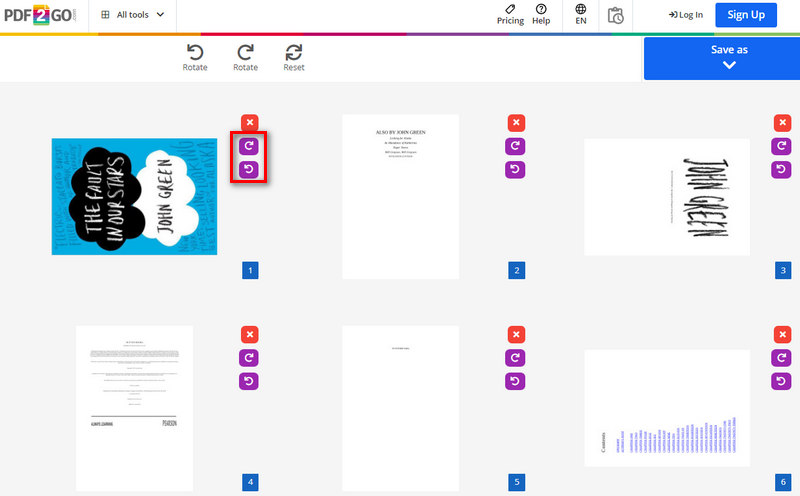The height and width of the screenshot is (496, 800).
Task: Open the All tools dropdown
Action: pos(133,15)
